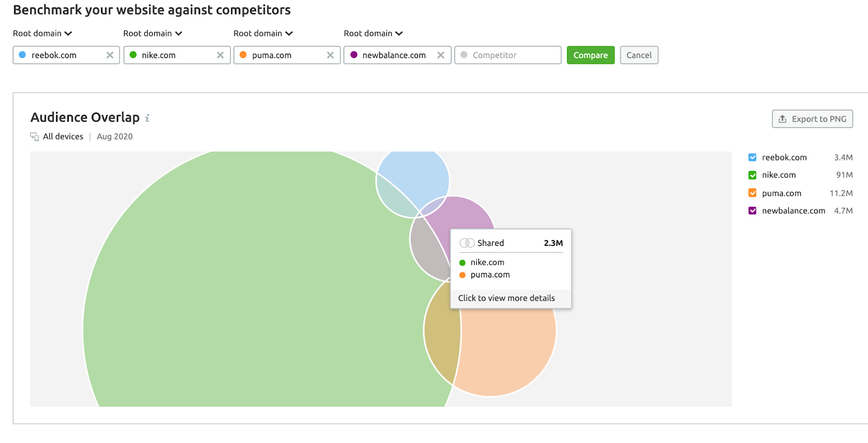Click the 91M value for nike.com
This screenshot has width=868, height=443.
tap(844, 175)
